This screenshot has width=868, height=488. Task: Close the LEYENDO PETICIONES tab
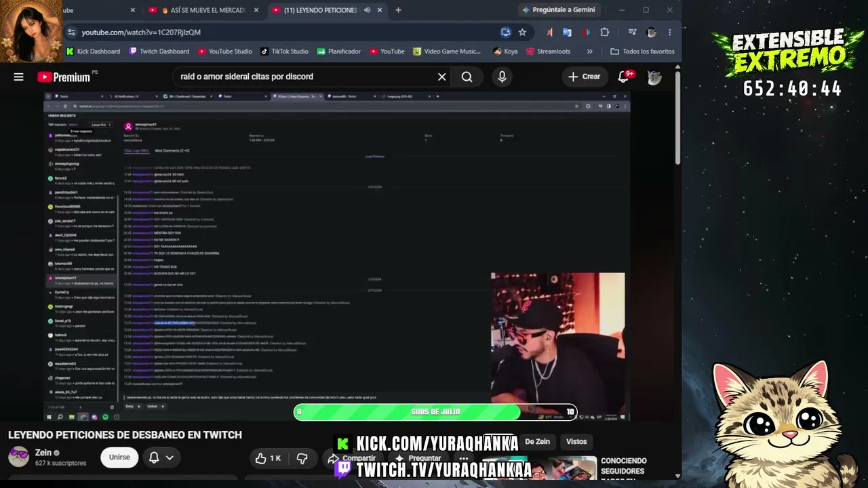click(x=380, y=10)
